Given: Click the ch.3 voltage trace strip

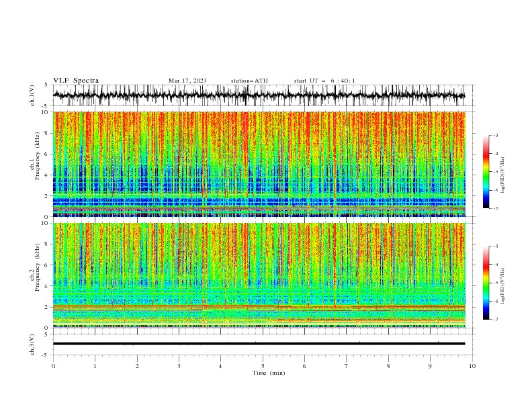Looking at the screenshot, I should pos(259,344).
